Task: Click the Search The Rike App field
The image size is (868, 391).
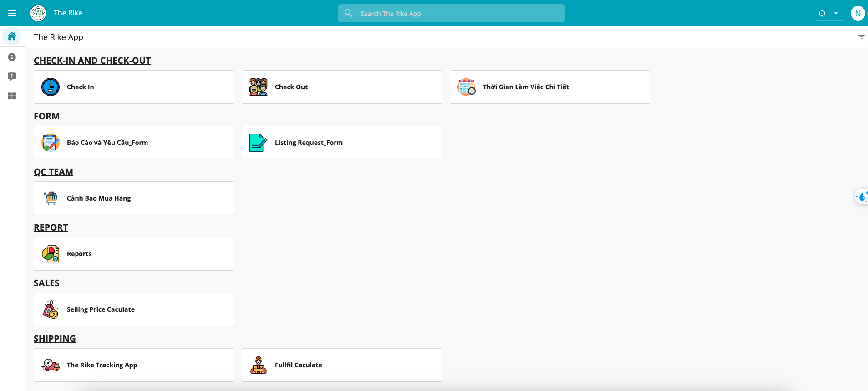Action: click(x=452, y=14)
